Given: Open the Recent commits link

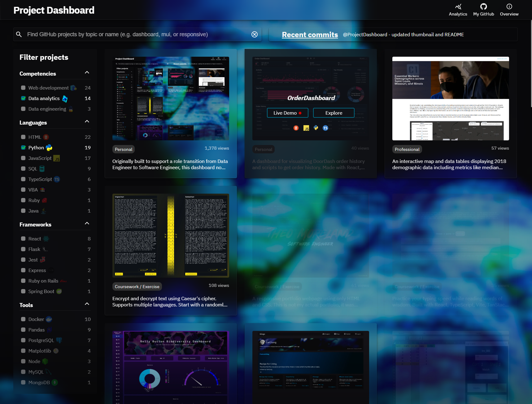Looking at the screenshot, I should (x=310, y=35).
